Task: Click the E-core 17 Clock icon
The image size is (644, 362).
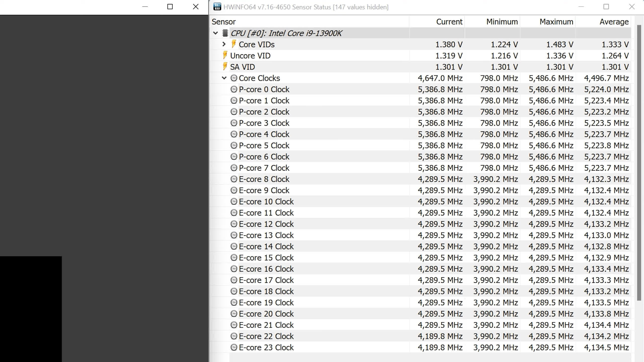Action: (x=234, y=280)
